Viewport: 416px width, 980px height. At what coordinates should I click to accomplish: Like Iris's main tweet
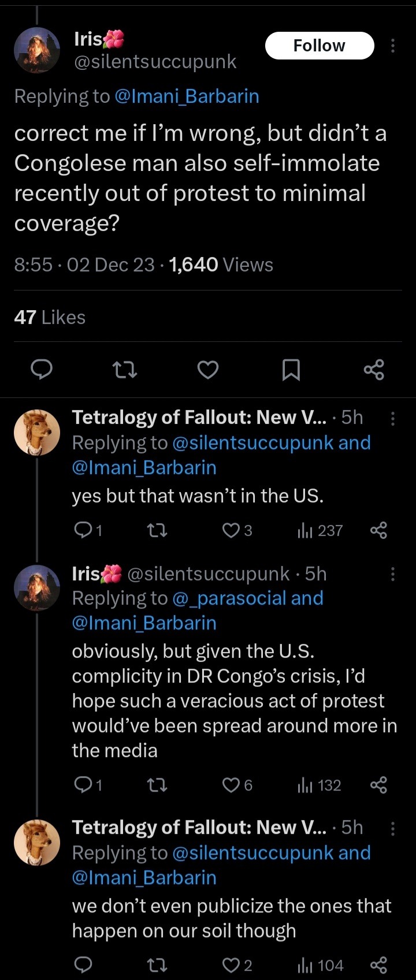coord(208,370)
